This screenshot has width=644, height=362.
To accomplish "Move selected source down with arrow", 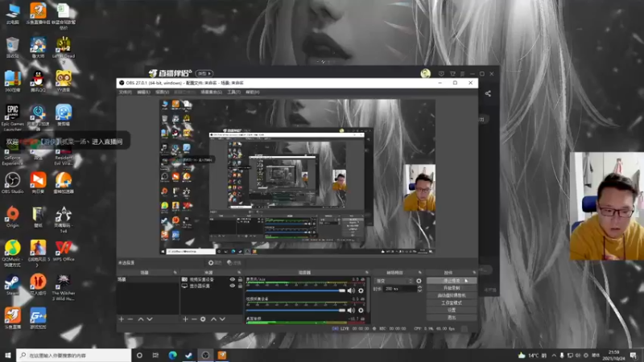I will pos(222,319).
